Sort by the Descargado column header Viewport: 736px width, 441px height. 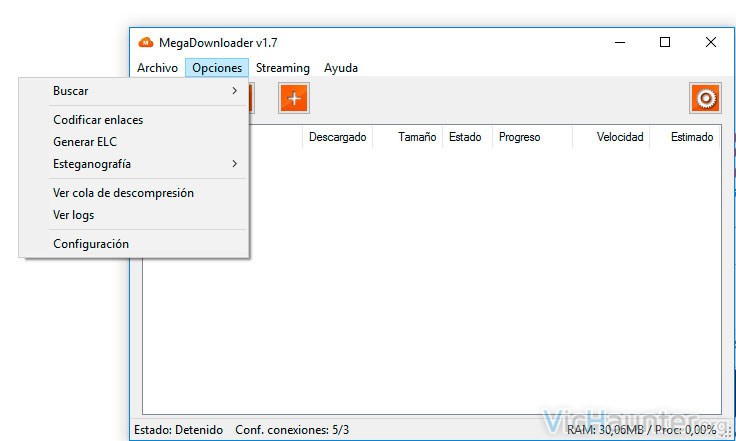337,137
